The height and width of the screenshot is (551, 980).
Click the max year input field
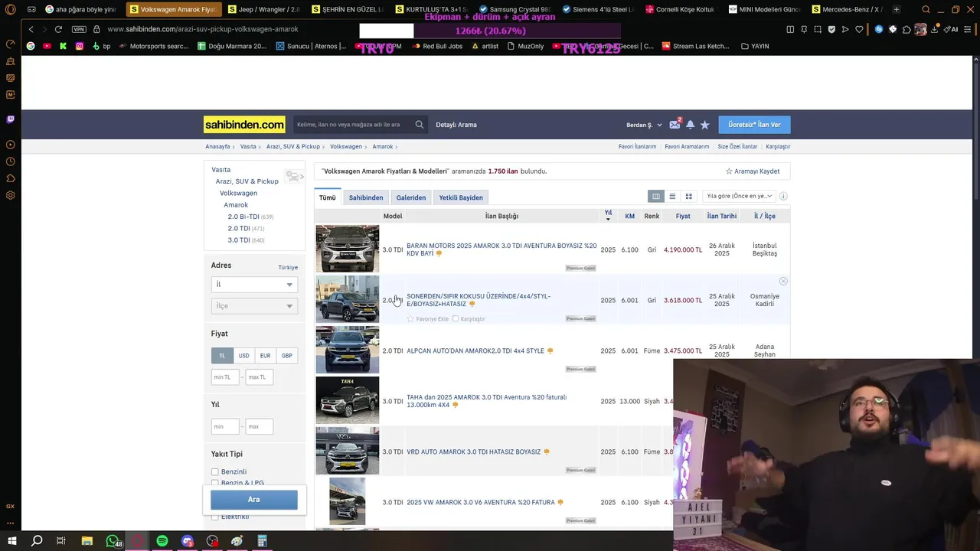click(260, 427)
